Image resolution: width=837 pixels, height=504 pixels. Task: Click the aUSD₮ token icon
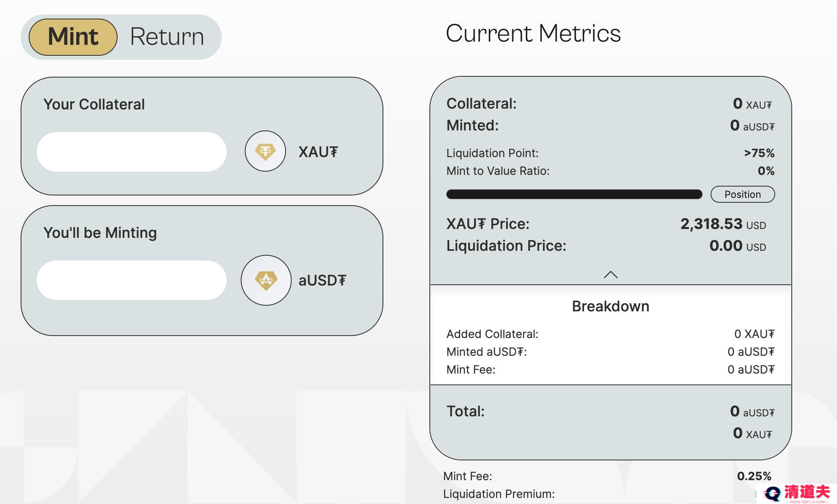[266, 280]
